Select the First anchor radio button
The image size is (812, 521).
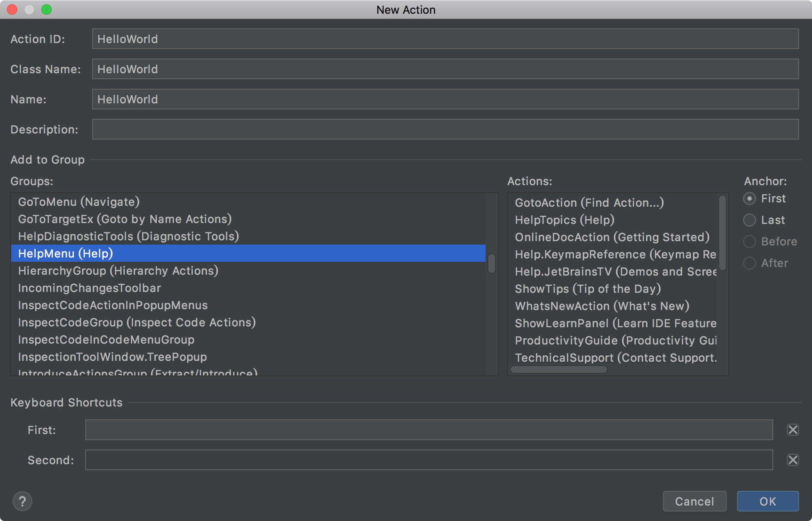point(750,198)
